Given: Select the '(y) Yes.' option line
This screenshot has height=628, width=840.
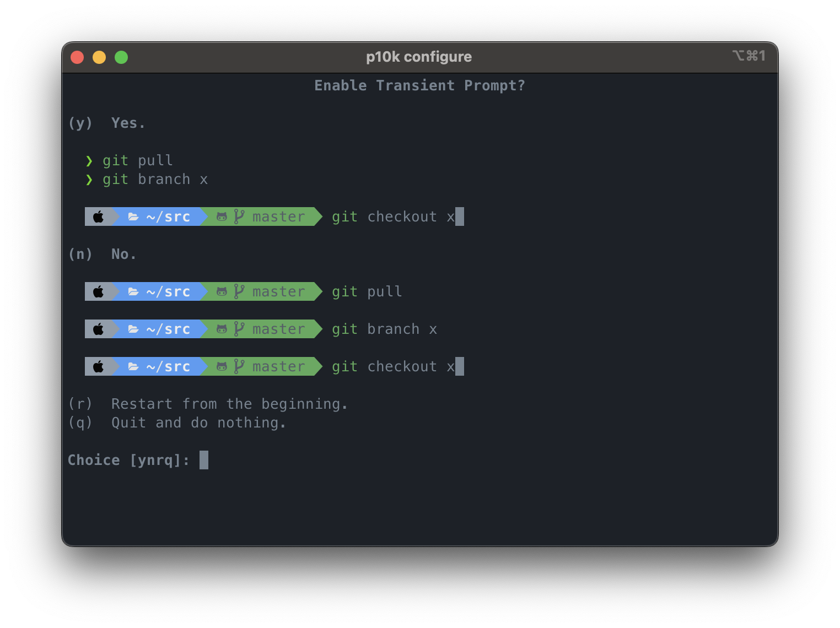Looking at the screenshot, I should [x=107, y=123].
